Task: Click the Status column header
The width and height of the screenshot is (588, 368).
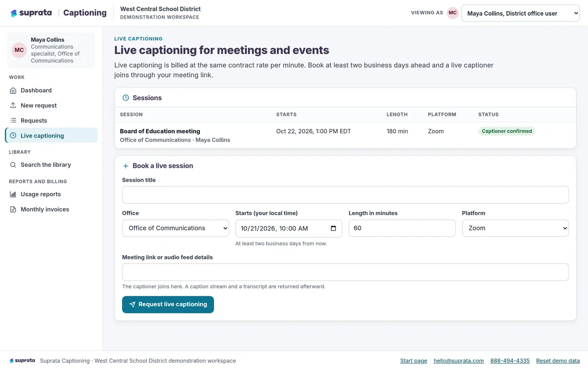Action: click(489, 114)
